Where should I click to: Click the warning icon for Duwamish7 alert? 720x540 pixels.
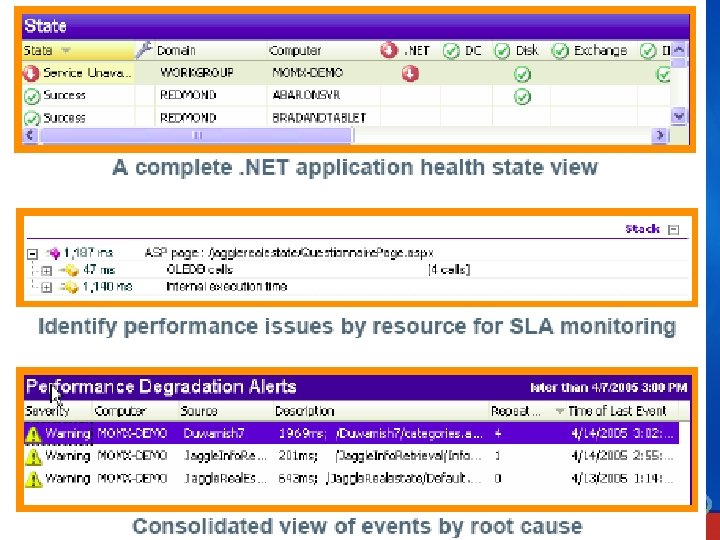tap(34, 434)
